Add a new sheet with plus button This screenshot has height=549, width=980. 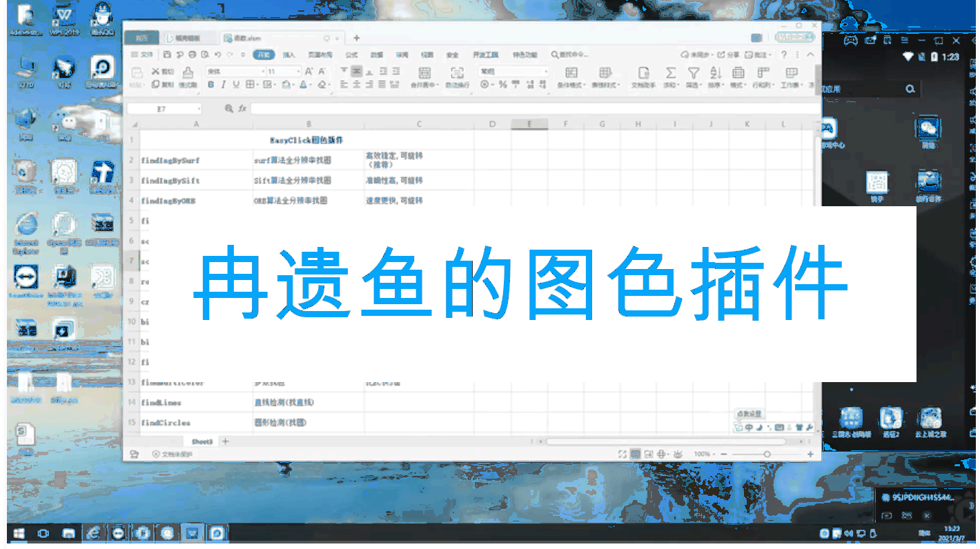(225, 441)
